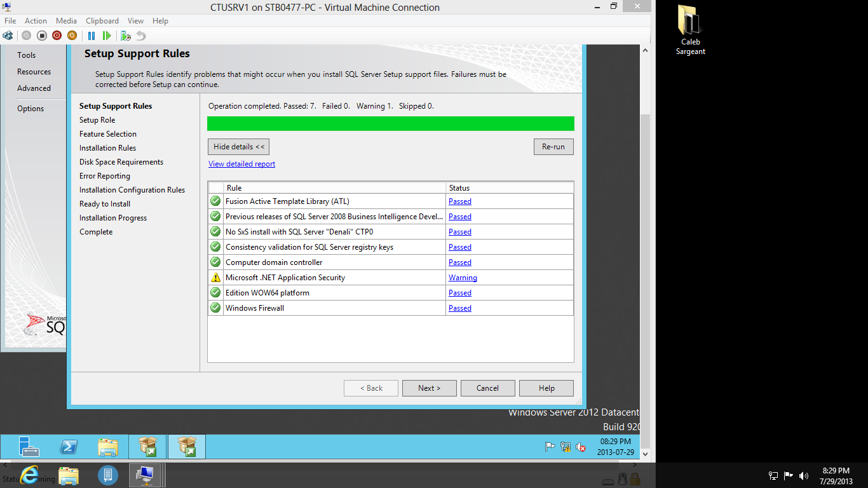
Task: Click the orange Save VM state icon
Action: point(72,36)
